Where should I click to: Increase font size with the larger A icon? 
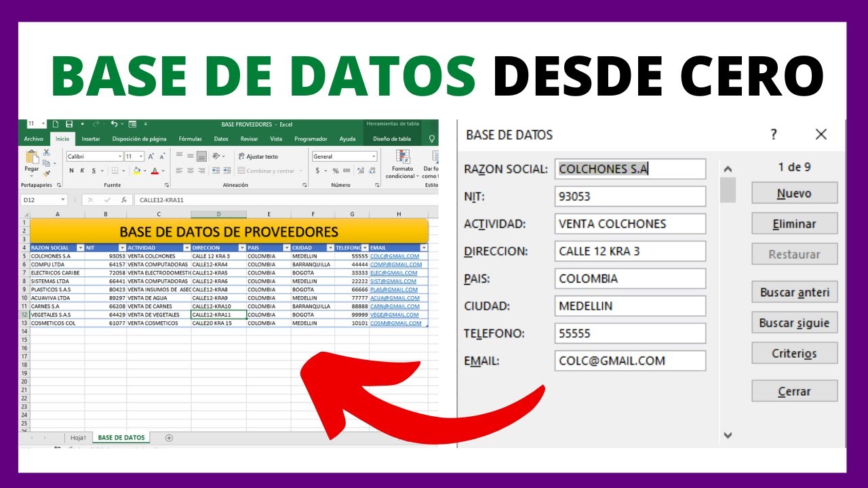tap(151, 156)
